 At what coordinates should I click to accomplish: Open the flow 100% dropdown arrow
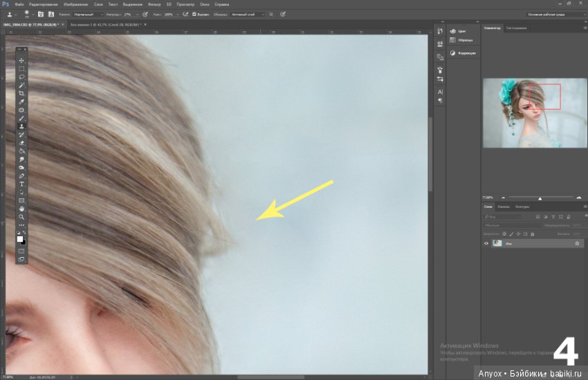pos(178,15)
